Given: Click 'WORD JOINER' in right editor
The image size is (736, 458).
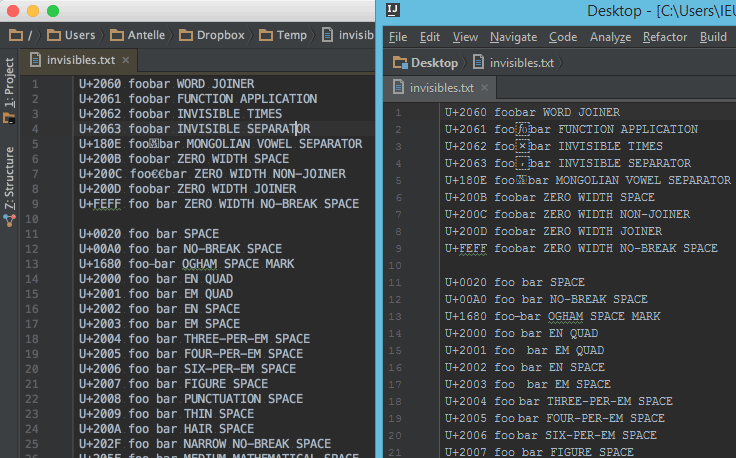Looking at the screenshot, I should pyautogui.click(x=581, y=113).
